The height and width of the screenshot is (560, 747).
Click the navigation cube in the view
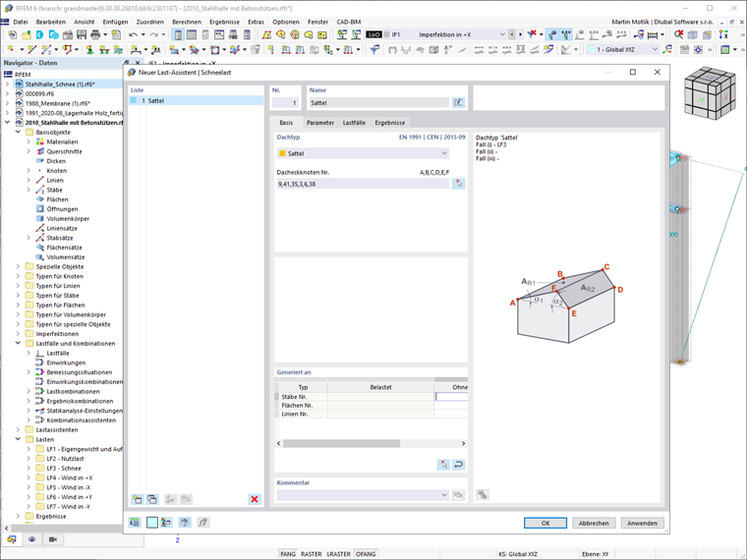tap(710, 93)
